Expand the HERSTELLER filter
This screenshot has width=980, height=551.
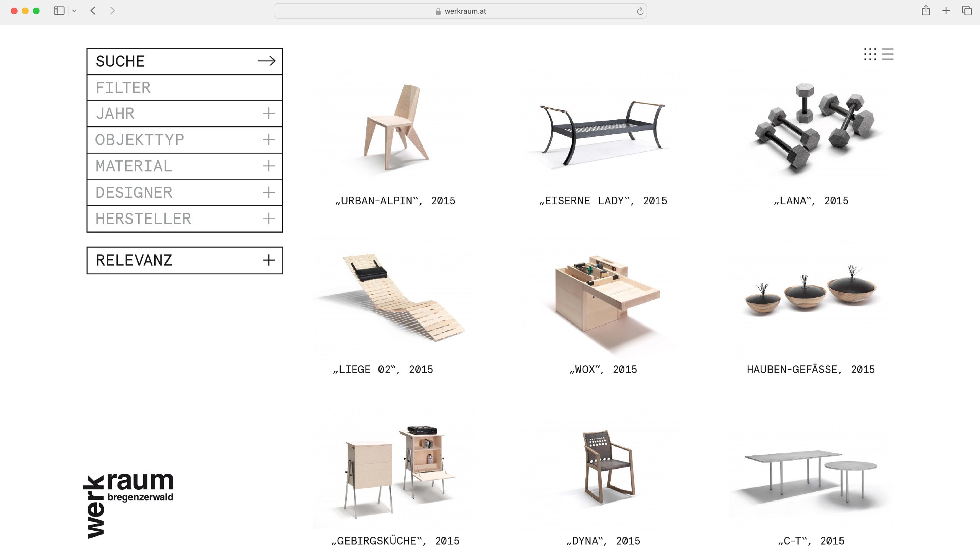269,219
